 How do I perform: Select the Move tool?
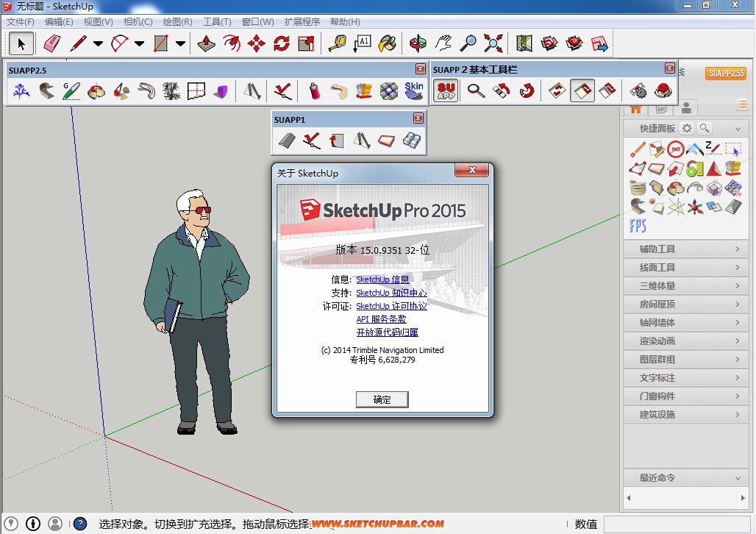[x=257, y=43]
